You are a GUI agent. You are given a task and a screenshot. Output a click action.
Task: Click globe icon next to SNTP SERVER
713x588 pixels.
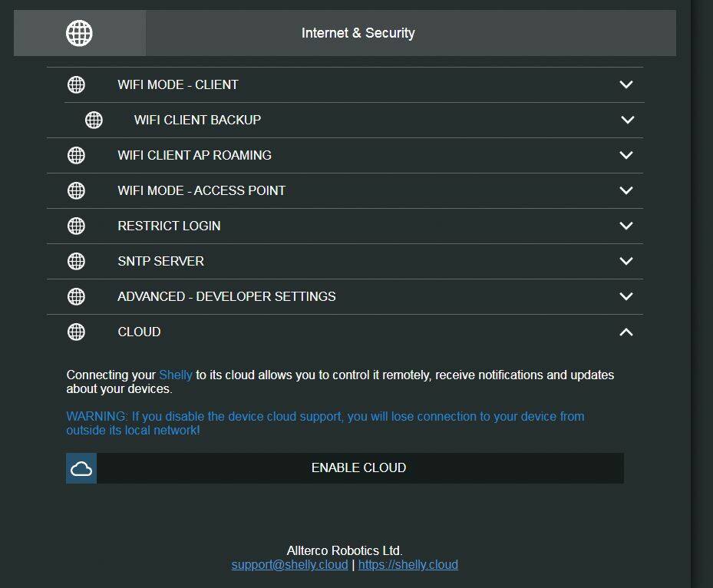[x=76, y=261]
